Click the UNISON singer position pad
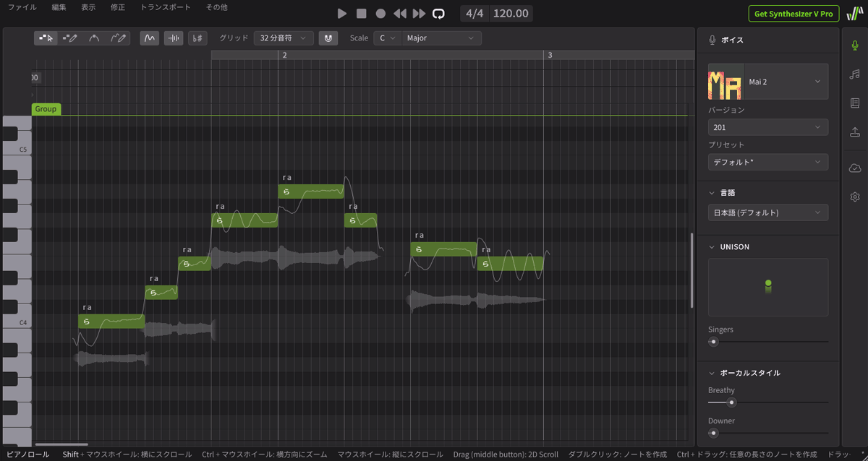The width and height of the screenshot is (868, 461). pyautogui.click(x=768, y=287)
